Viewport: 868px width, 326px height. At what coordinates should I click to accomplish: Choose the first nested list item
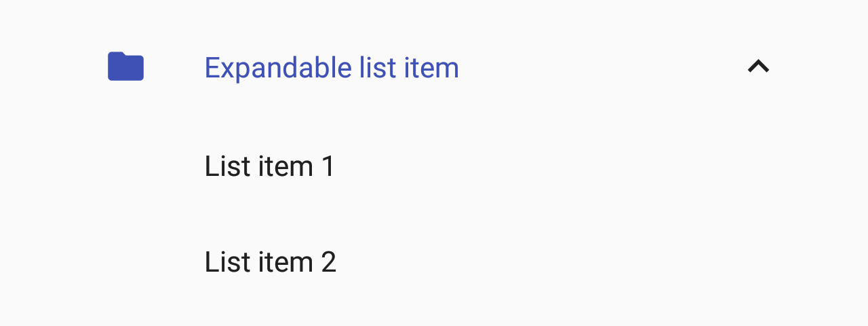[270, 166]
